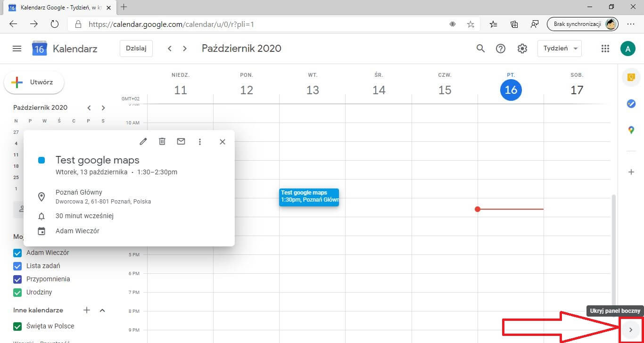Open the settings gear menu
Viewport: 644px width, 343px height.
coord(522,49)
